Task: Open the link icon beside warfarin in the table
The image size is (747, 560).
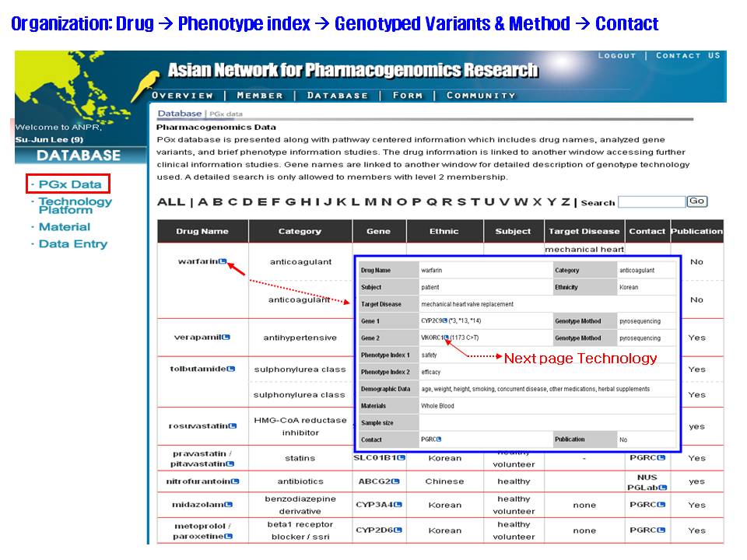Action: coord(223,261)
